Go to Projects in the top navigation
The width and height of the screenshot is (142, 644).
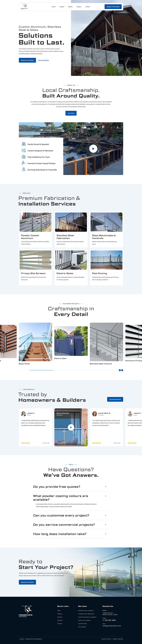click(x=79, y=7)
